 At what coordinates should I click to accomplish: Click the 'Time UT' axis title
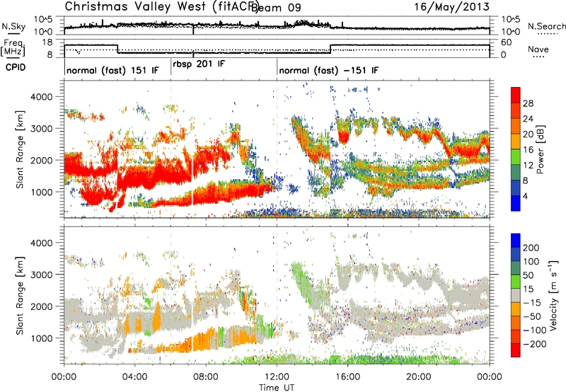(277, 388)
